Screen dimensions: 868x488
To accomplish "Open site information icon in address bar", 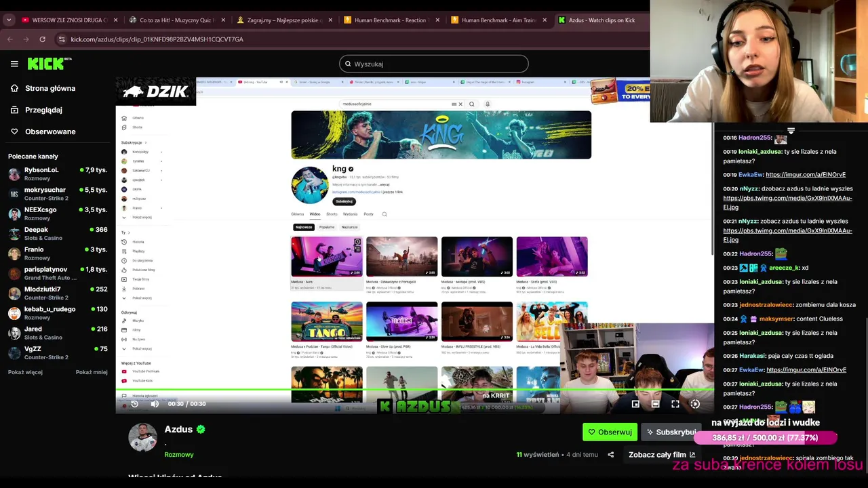I will pyautogui.click(x=62, y=39).
